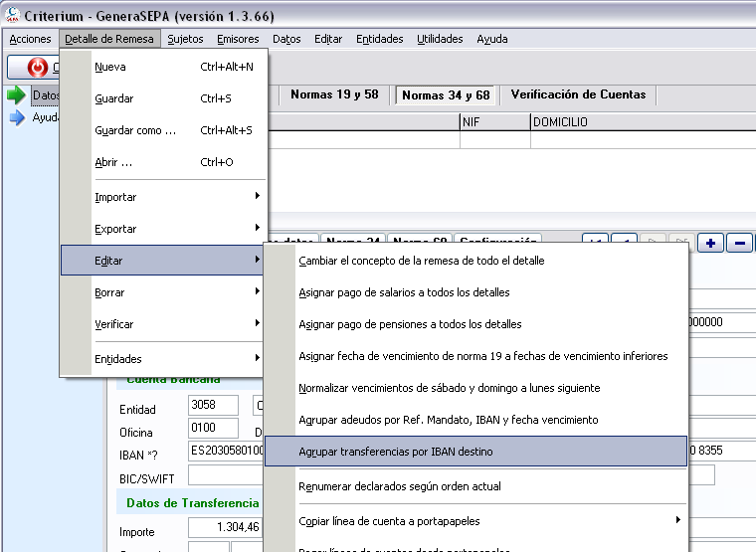Click the blue plus add-record button
Viewport: 756px width, 552px height.
[710, 244]
